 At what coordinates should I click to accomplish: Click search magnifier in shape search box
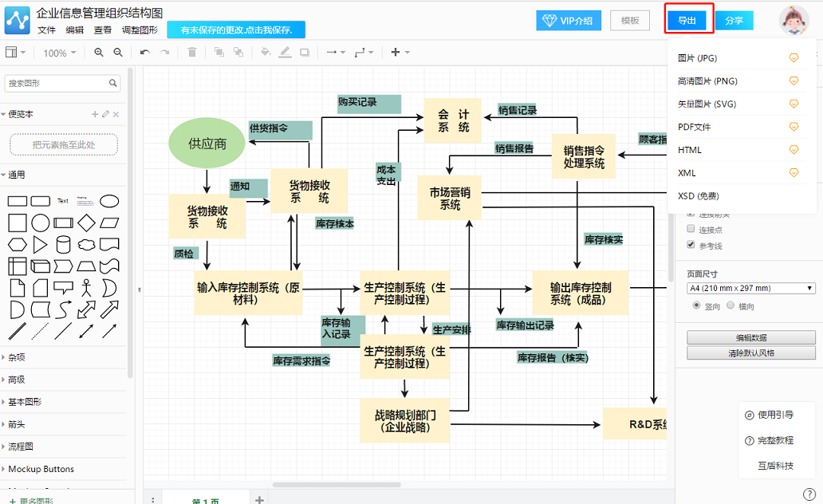click(113, 83)
